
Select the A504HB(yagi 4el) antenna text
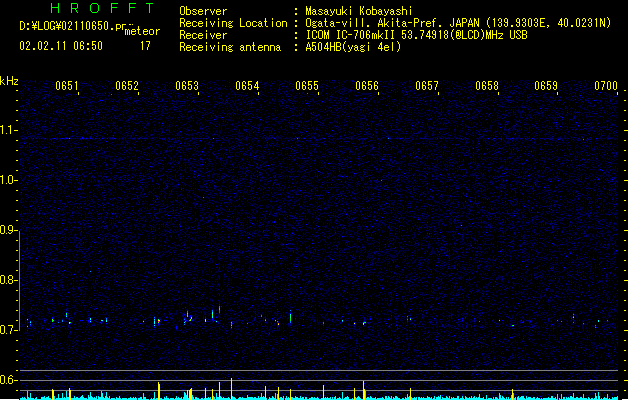(353, 47)
